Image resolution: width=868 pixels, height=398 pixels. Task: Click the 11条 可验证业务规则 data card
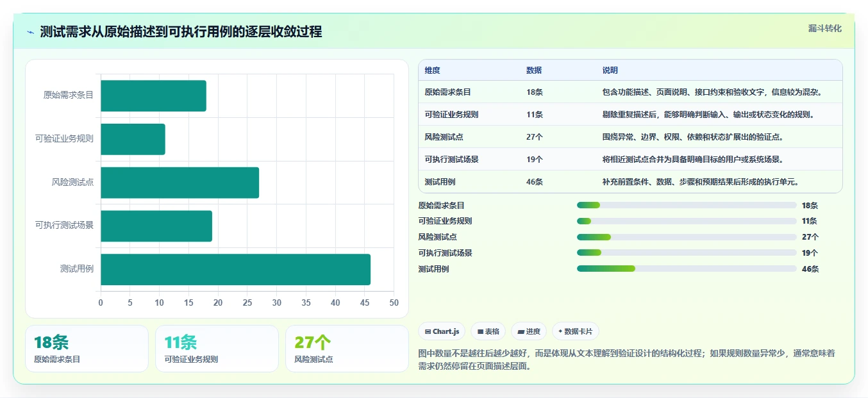pyautogui.click(x=217, y=349)
